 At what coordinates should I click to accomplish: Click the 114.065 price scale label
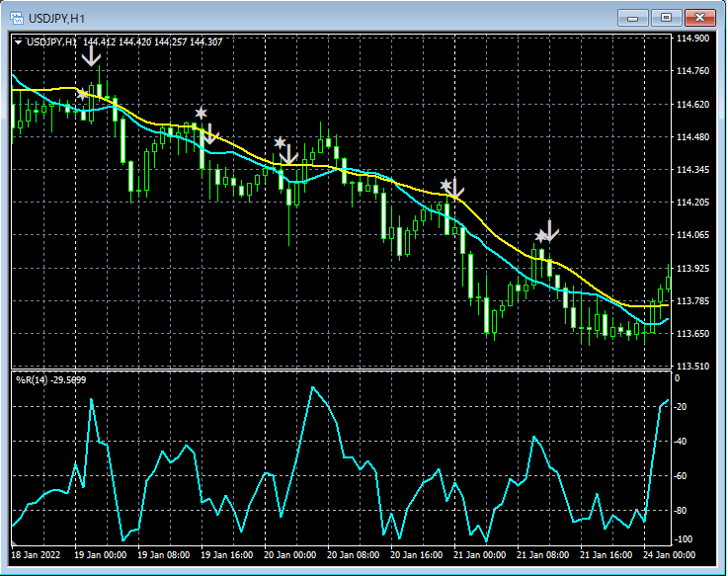point(692,235)
